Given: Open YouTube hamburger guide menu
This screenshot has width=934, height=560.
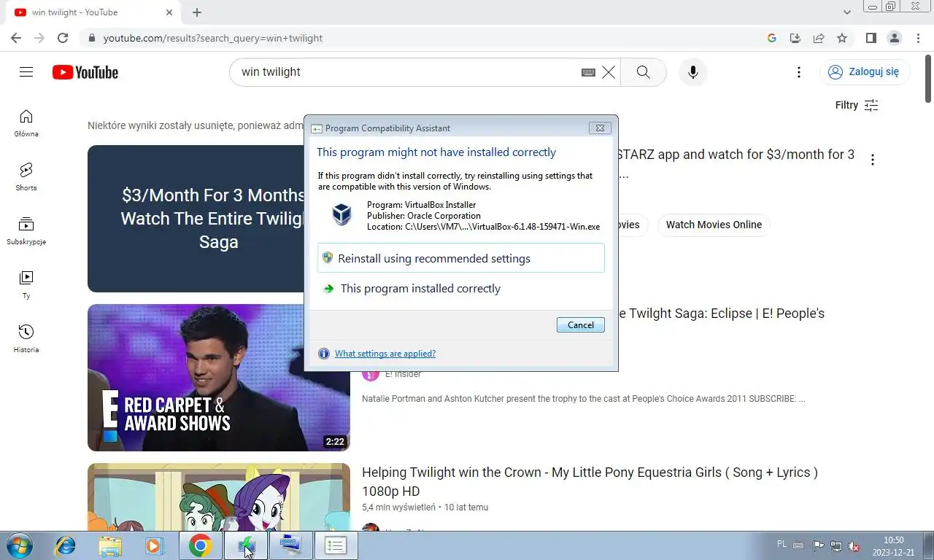Looking at the screenshot, I should point(26,71).
